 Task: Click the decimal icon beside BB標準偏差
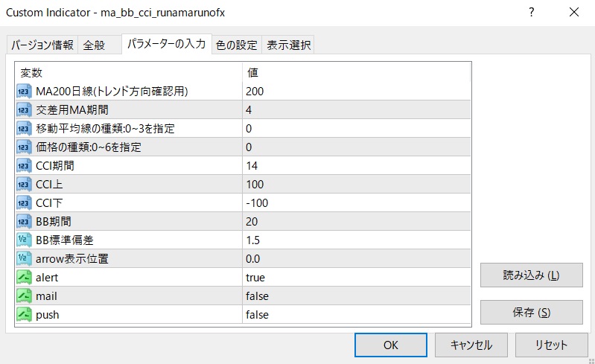(23, 240)
